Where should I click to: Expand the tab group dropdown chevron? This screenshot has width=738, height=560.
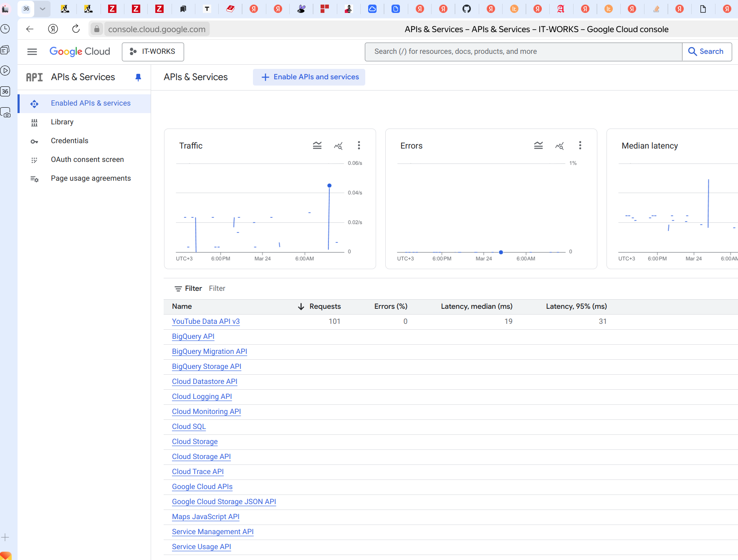pyautogui.click(x=43, y=9)
